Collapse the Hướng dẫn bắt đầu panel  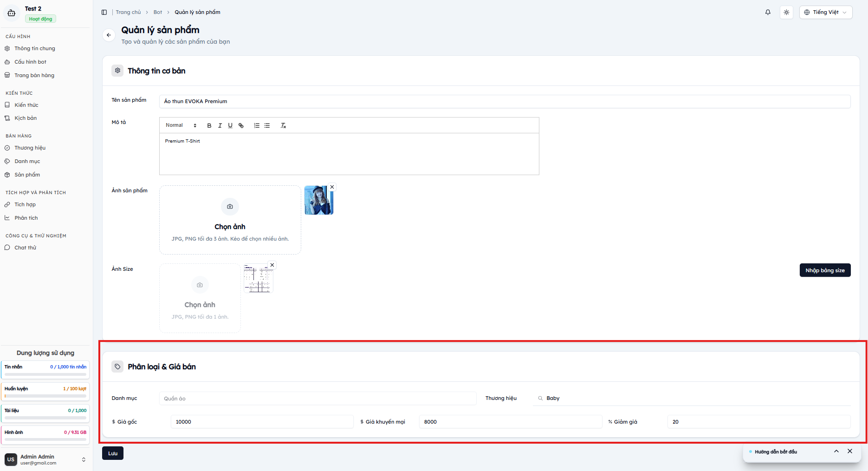coord(836,451)
